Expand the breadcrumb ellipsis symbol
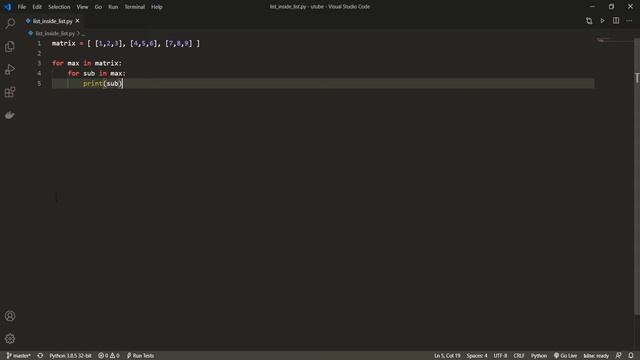Image resolution: width=640 pixels, height=360 pixels. pos(83,33)
